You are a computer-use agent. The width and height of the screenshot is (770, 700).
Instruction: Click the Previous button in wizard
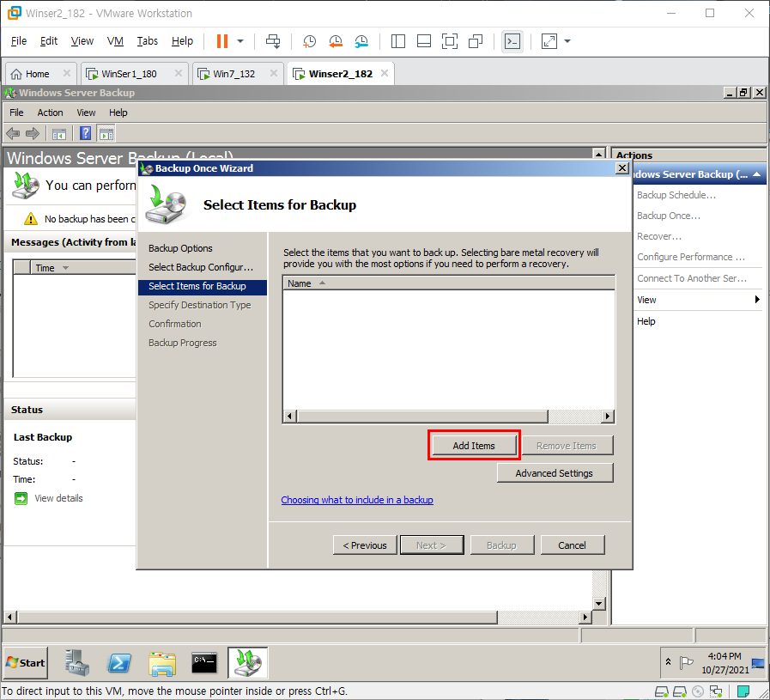[x=365, y=545]
